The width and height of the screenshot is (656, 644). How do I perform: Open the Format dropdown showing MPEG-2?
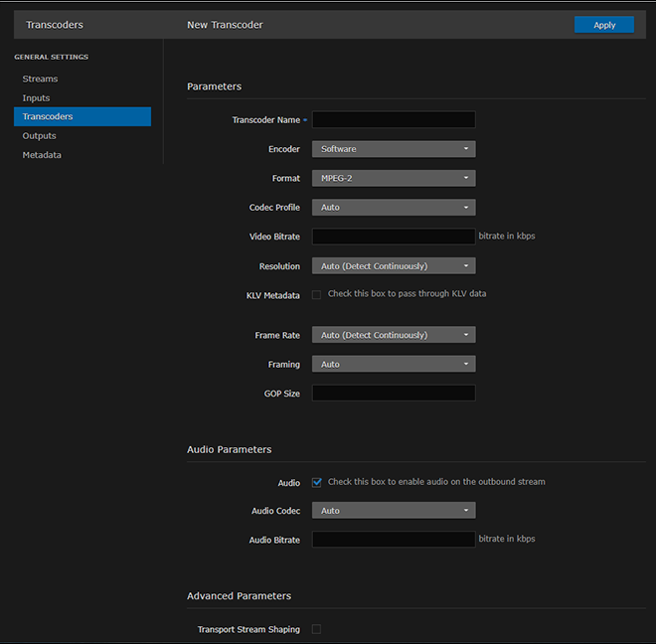[x=394, y=178]
